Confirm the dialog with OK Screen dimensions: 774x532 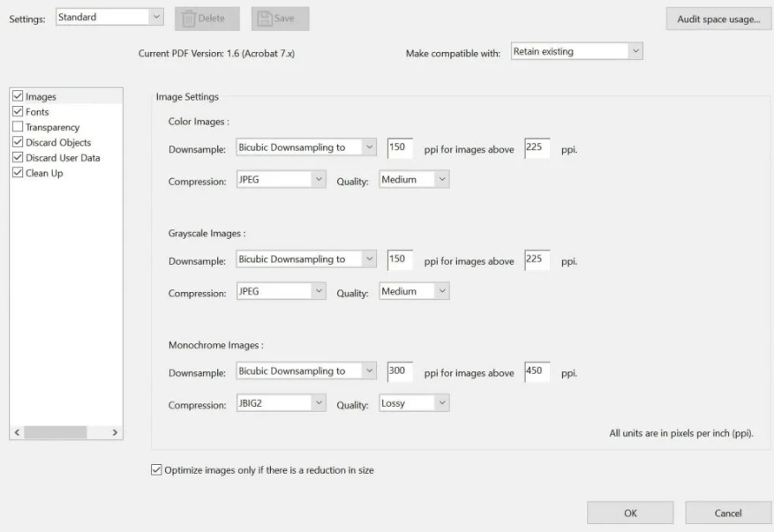[x=630, y=513]
